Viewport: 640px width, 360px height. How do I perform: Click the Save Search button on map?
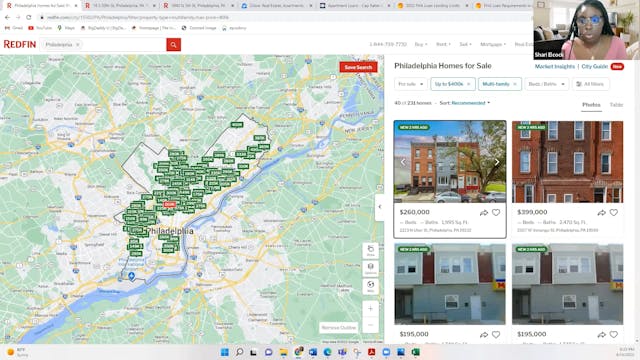click(x=358, y=67)
